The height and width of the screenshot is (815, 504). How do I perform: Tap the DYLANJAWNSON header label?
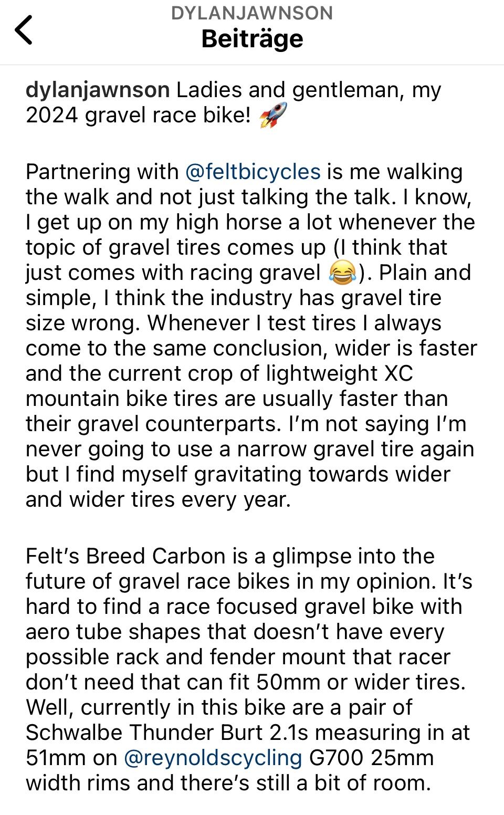tap(252, 13)
